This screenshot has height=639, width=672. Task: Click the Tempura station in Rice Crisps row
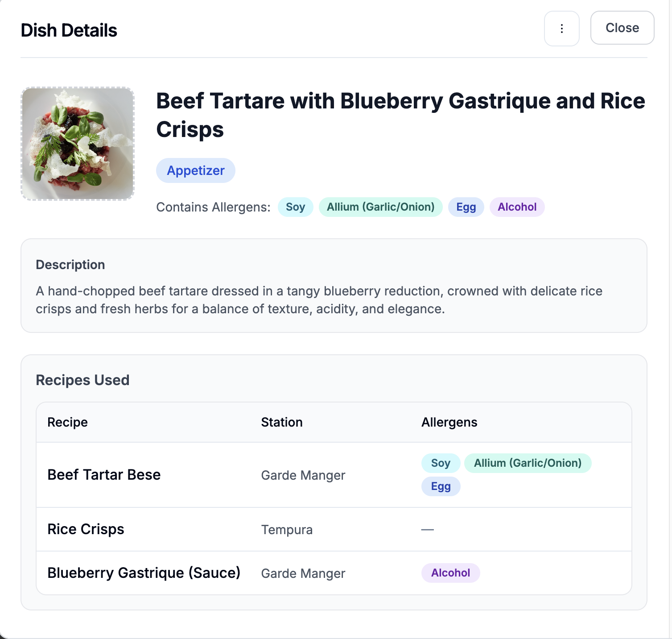click(x=287, y=530)
